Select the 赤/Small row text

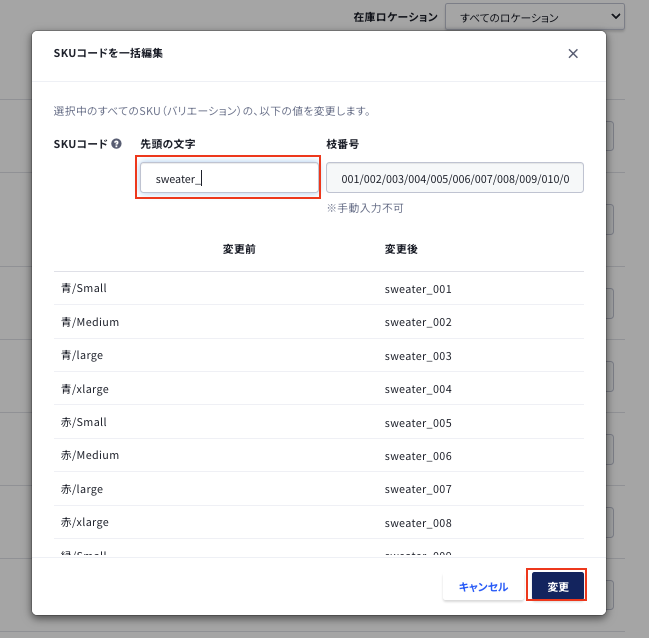pos(84,422)
